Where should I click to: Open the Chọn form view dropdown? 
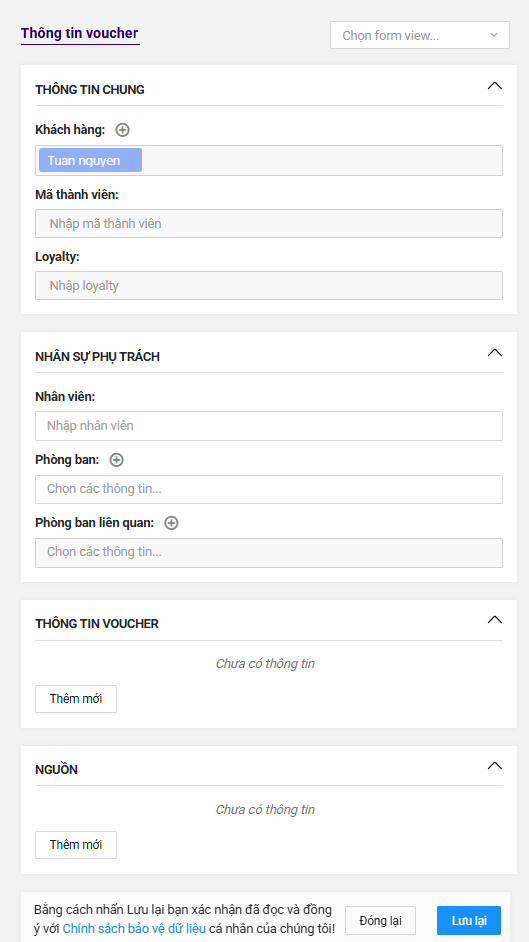click(x=420, y=35)
